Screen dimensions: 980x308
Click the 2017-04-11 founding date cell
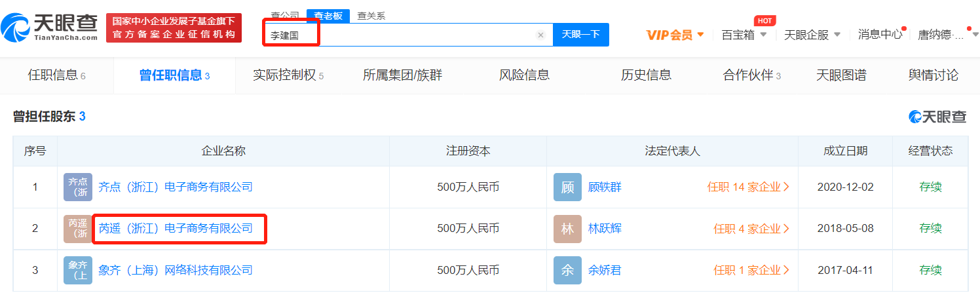[x=845, y=270]
